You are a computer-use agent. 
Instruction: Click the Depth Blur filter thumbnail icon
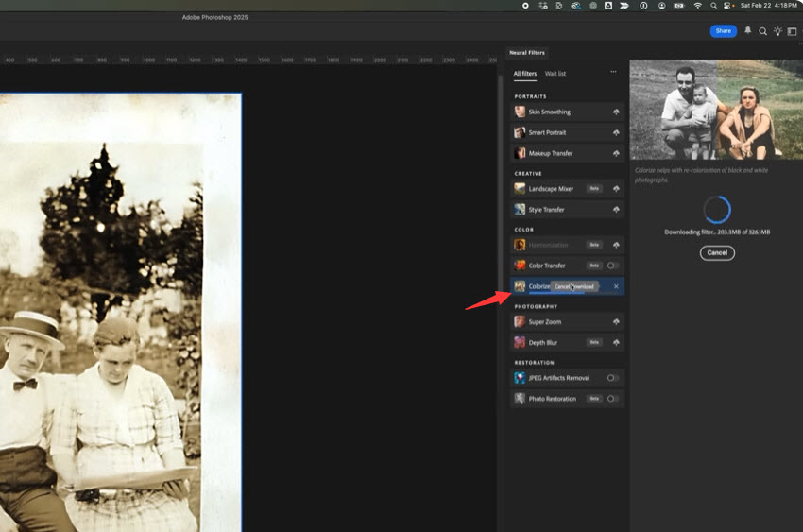coord(520,342)
